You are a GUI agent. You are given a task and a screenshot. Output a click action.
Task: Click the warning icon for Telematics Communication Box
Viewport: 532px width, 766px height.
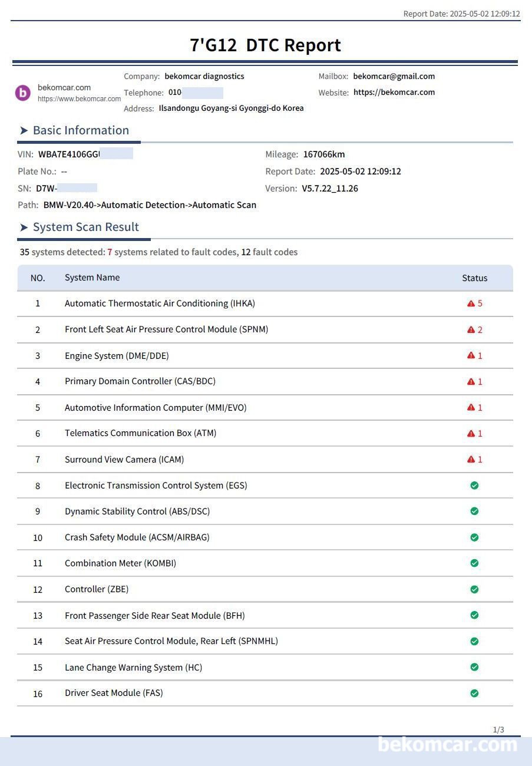point(471,433)
